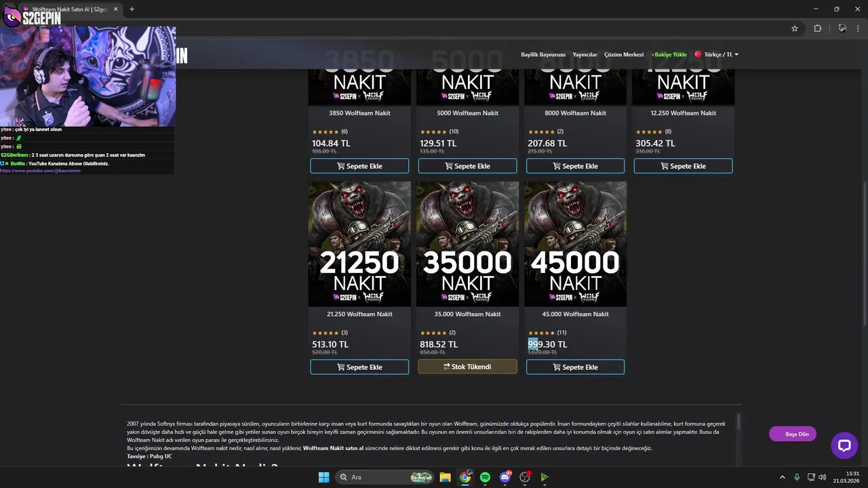Viewport: 868px width, 488px height.
Task: Bookmark this page with the star icon
Action: coord(795,28)
